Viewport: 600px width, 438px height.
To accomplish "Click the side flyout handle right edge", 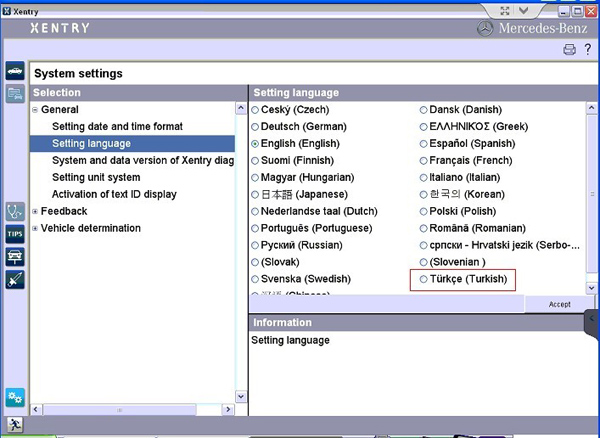I will (x=592, y=324).
